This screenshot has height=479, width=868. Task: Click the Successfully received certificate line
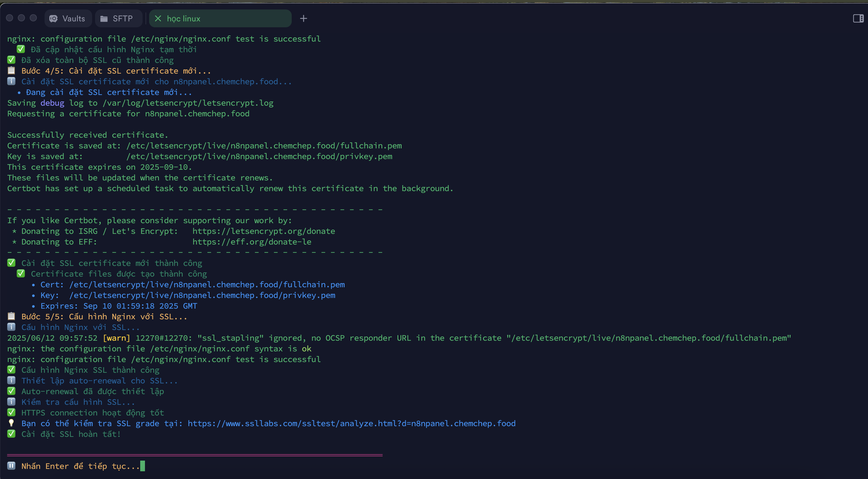click(88, 135)
